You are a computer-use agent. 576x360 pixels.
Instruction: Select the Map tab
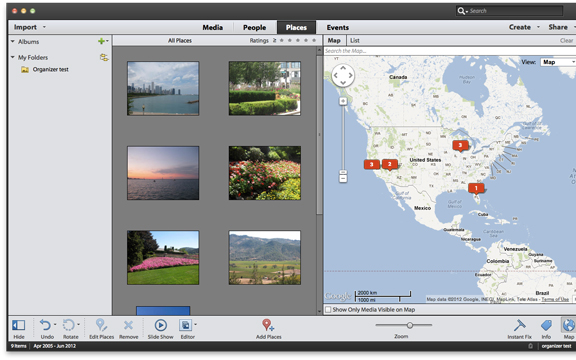(334, 40)
